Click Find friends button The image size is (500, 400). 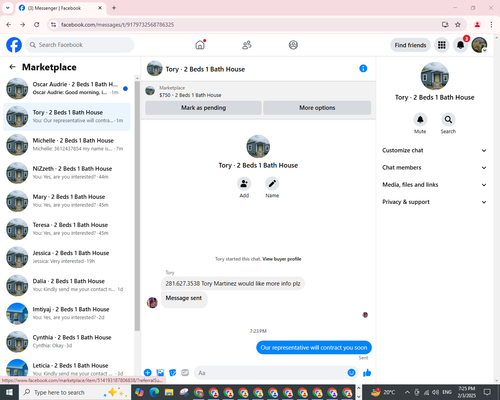pyautogui.click(x=410, y=45)
